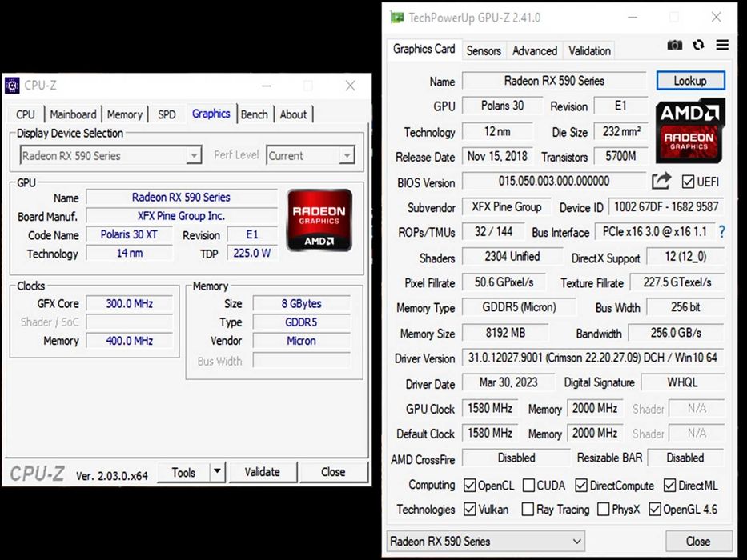Click the Lookup button
The width and height of the screenshot is (747, 560).
690,81
